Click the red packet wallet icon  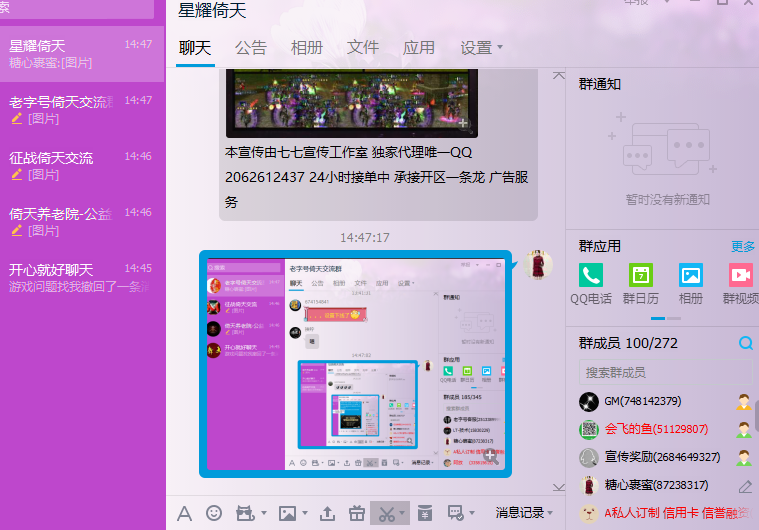coord(425,513)
